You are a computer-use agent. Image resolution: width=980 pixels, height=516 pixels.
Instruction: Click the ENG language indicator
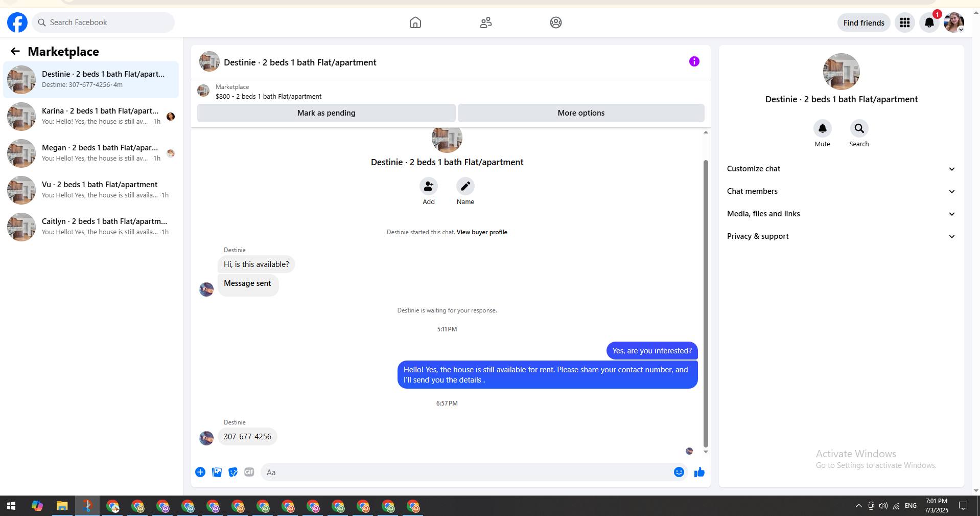point(911,506)
